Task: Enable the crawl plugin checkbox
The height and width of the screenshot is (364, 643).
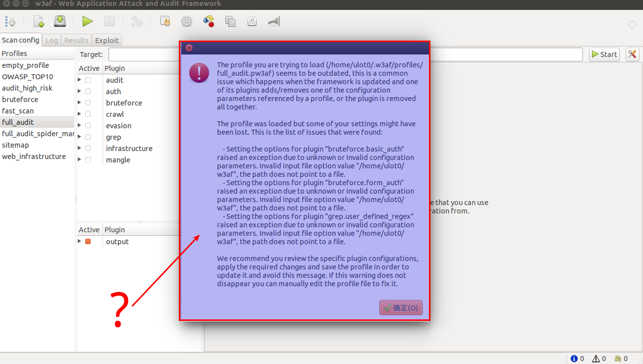Action: [x=88, y=114]
